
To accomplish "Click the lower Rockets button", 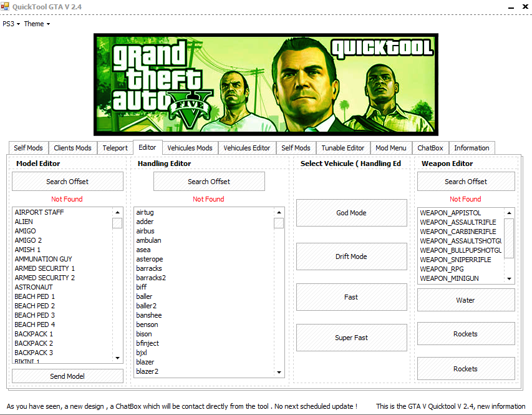I will click(466, 369).
